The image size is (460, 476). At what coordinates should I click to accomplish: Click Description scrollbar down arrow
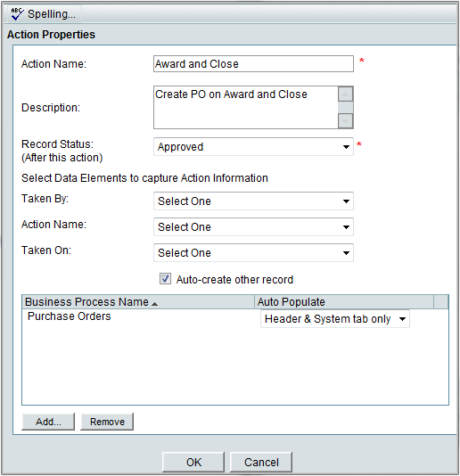click(346, 121)
